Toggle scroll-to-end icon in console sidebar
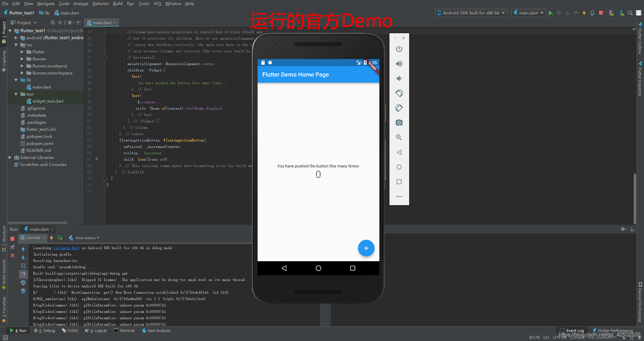 (x=23, y=274)
